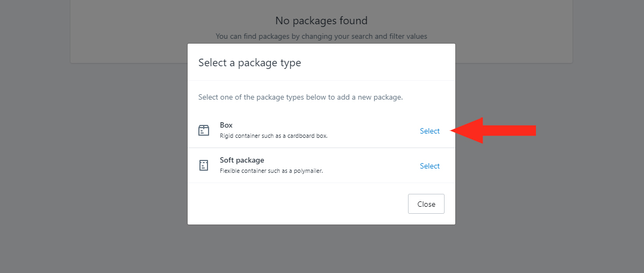Click the search and filter hint text
644x273 pixels.
321,36
